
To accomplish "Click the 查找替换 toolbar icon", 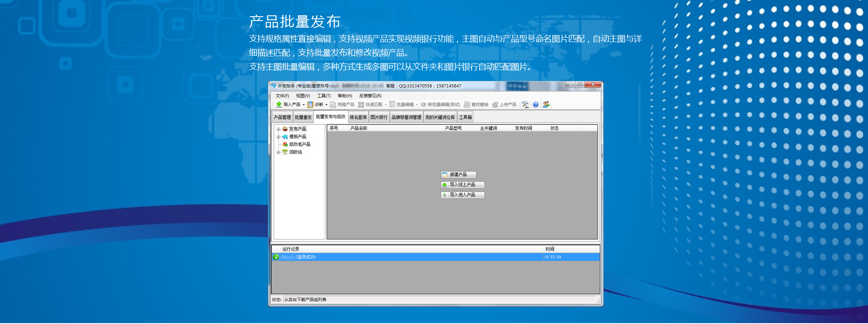I will (467, 105).
